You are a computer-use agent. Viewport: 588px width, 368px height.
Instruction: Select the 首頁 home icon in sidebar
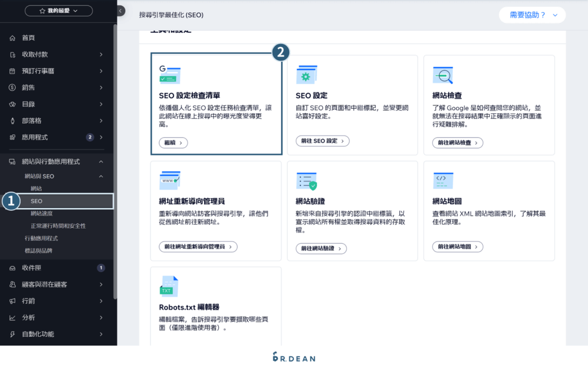14,37
